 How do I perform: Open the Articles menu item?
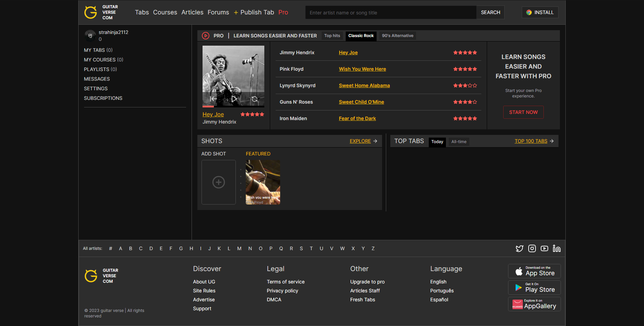(x=192, y=12)
